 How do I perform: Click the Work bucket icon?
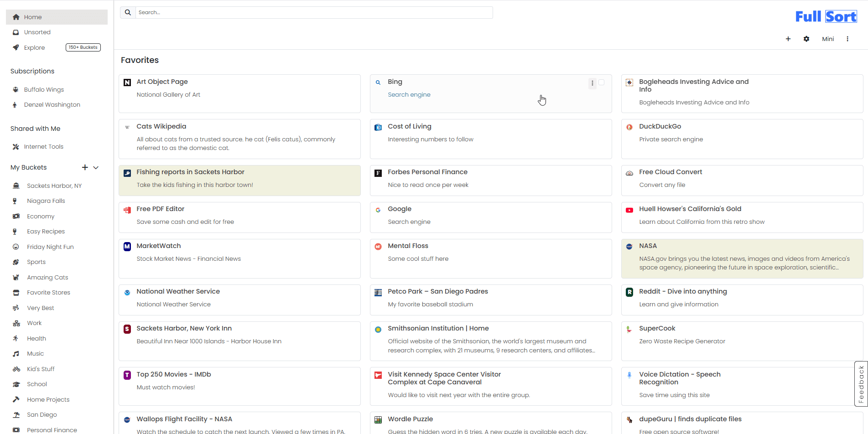[16, 323]
